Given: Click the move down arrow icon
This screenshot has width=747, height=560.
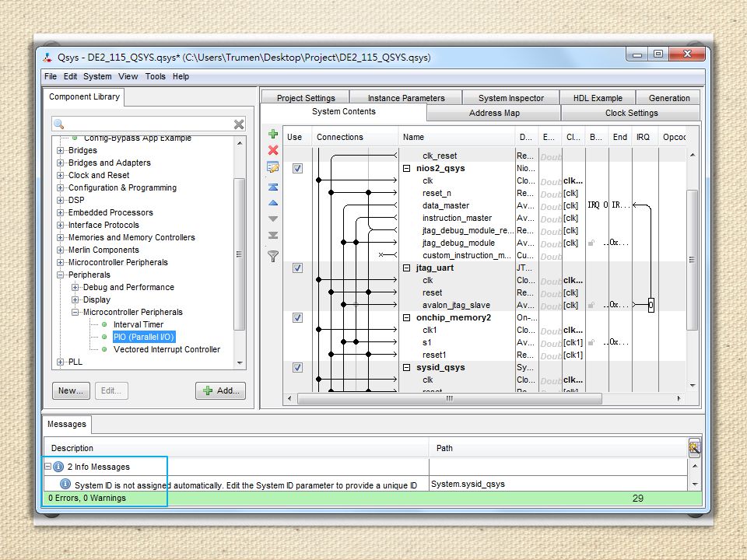Looking at the screenshot, I should (273, 219).
